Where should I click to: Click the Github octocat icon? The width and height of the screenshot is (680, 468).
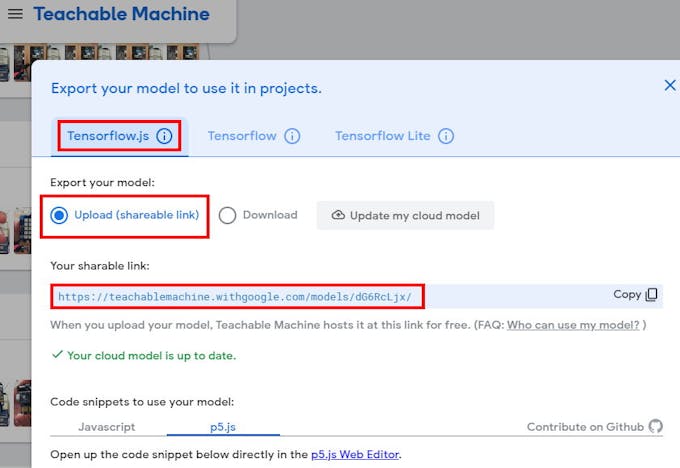click(x=655, y=426)
